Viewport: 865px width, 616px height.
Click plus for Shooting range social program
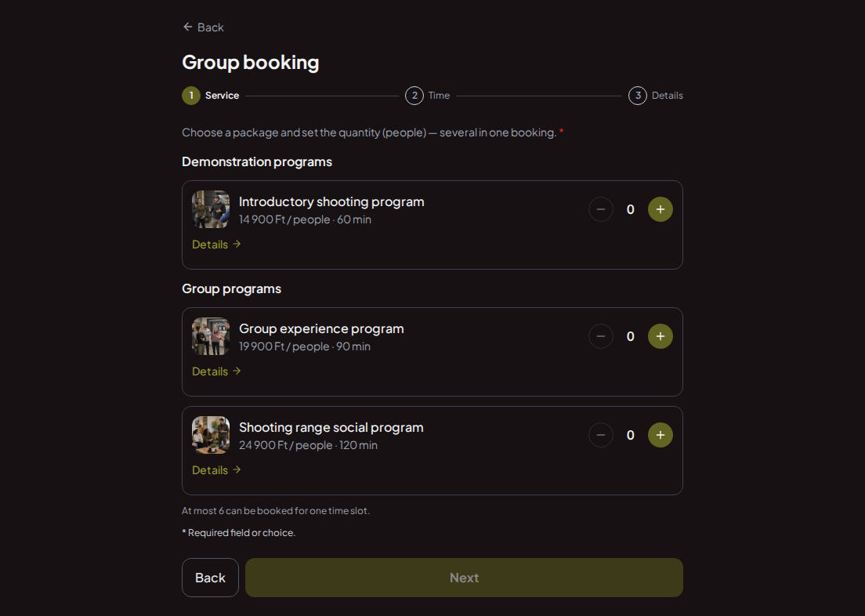pos(660,435)
